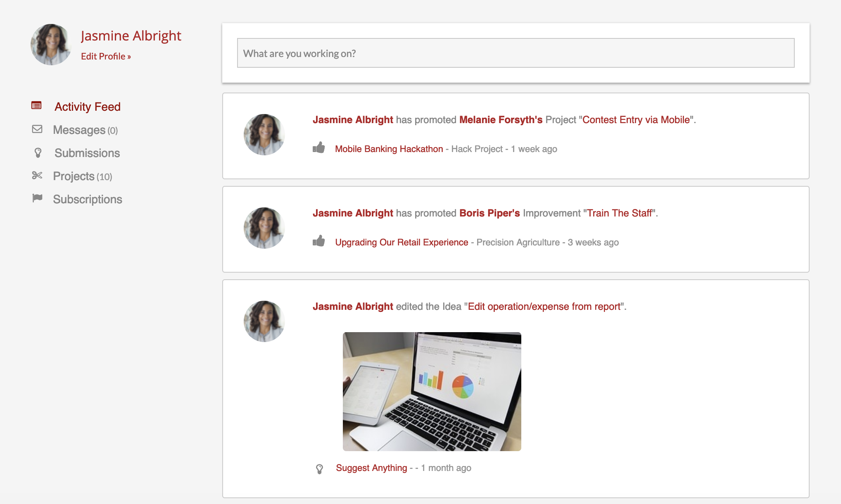Click the '3 weeks ago' timestamp text
Image resolution: width=841 pixels, height=504 pixels.
(x=593, y=242)
